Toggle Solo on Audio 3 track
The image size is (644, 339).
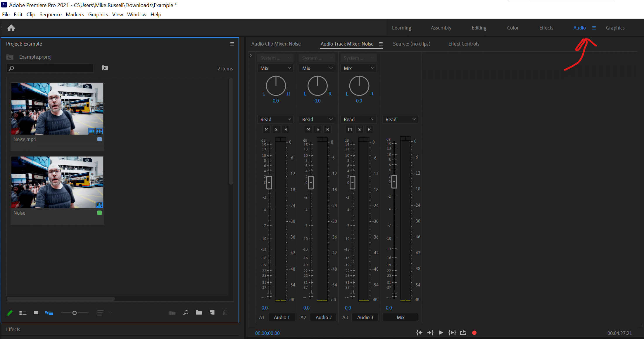coord(359,129)
